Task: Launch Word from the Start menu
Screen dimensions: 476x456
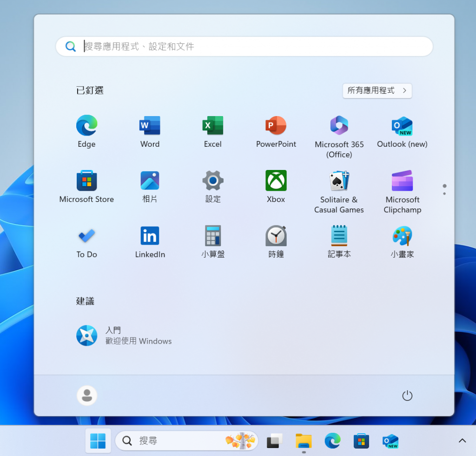Action: 150,131
